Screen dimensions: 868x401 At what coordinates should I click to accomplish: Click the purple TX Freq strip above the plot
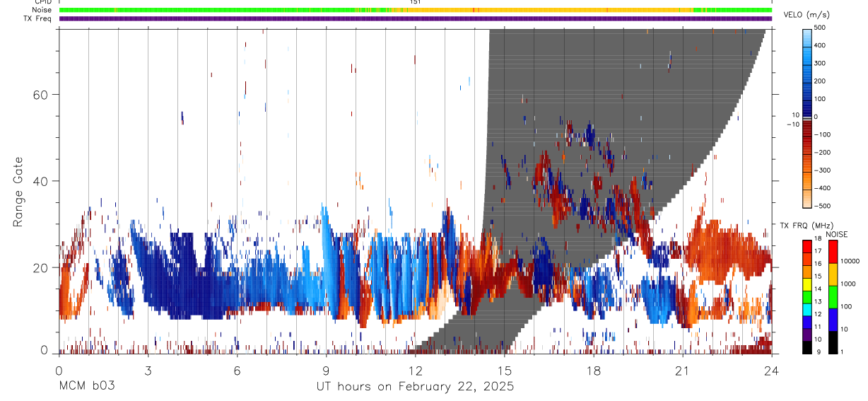pyautogui.click(x=416, y=18)
